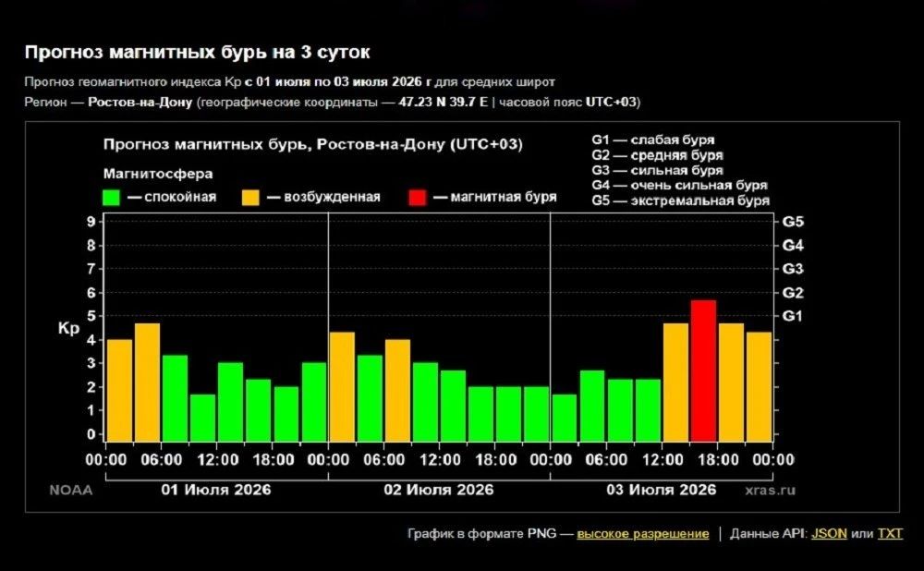The height and width of the screenshot is (571, 924).
Task: Click the 02 Июля 2026 date label
Action: [438, 490]
